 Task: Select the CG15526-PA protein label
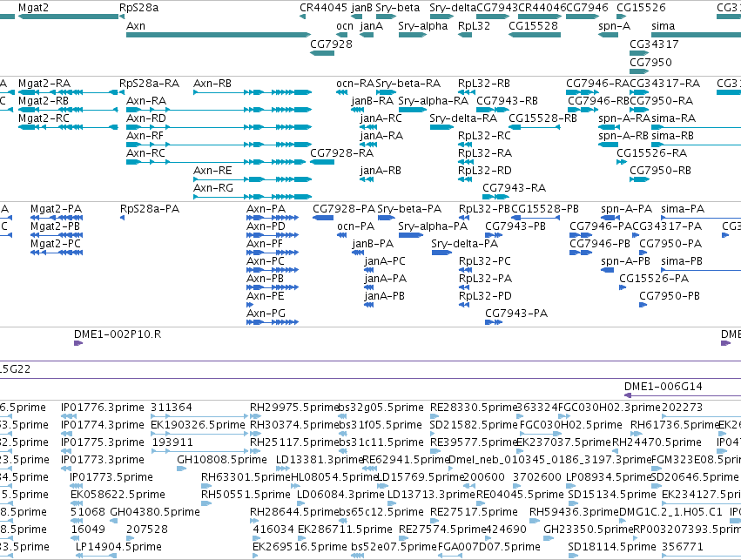point(654,279)
